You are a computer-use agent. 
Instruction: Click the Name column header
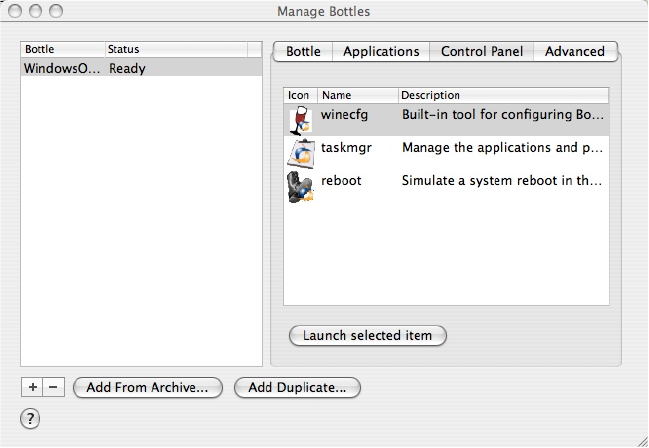357,95
